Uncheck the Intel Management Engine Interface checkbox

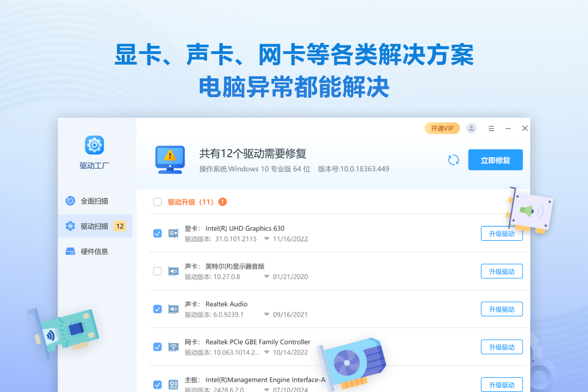(x=158, y=385)
